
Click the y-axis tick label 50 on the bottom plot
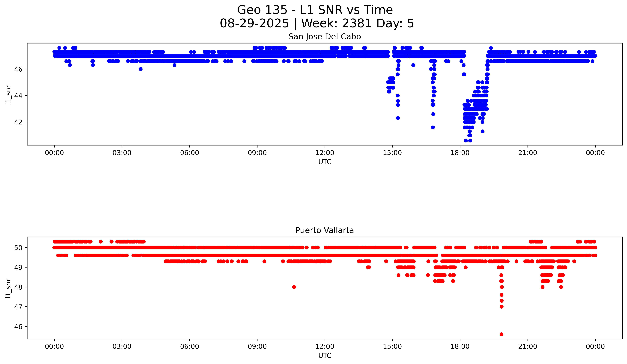[18, 248]
